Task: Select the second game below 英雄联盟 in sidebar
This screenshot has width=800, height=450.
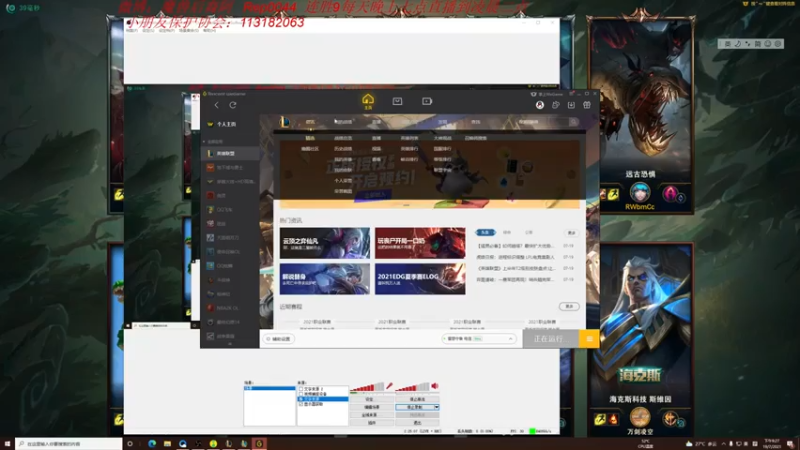Action: [231, 167]
